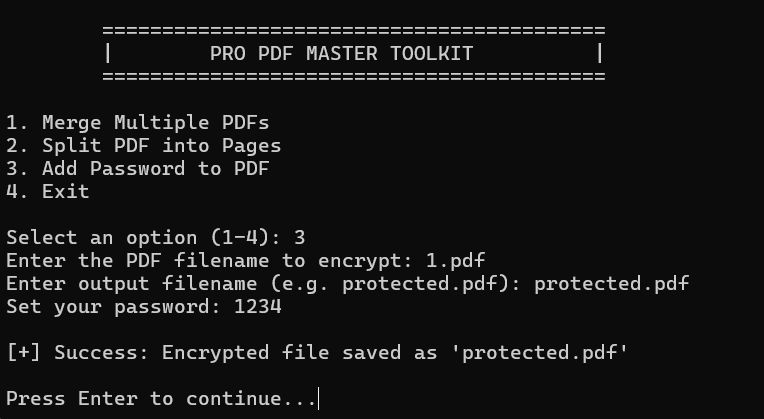Click the PRO PDF MASTER TOOLKIT title
This screenshot has width=764, height=419.
pos(341,53)
